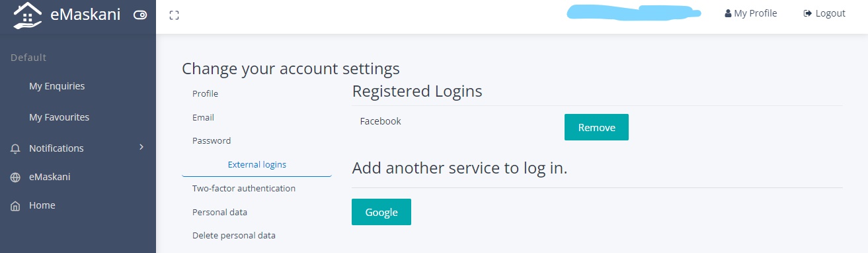Add Google as a login service

coord(381,212)
